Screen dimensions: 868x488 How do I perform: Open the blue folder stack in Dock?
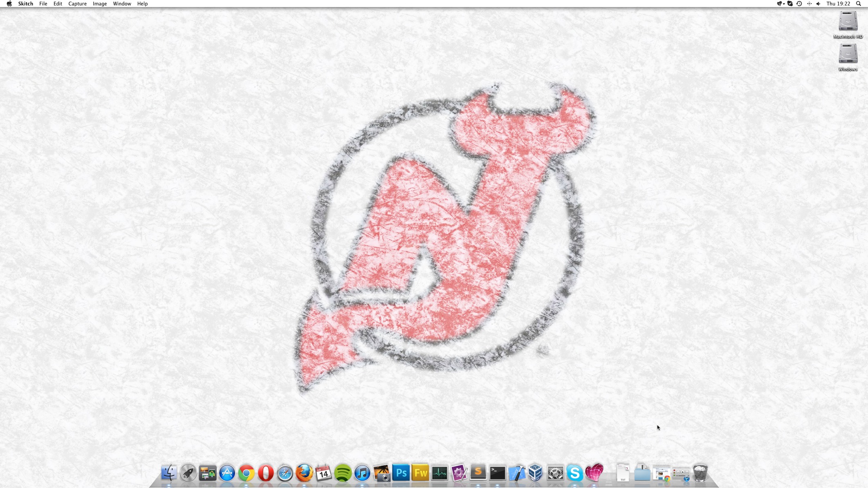click(642, 473)
